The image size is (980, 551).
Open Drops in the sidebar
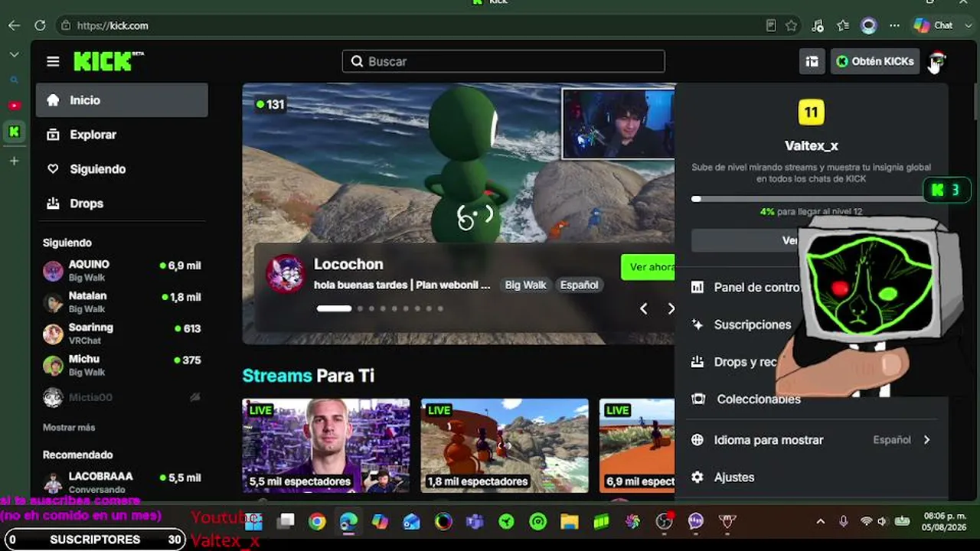122,204
